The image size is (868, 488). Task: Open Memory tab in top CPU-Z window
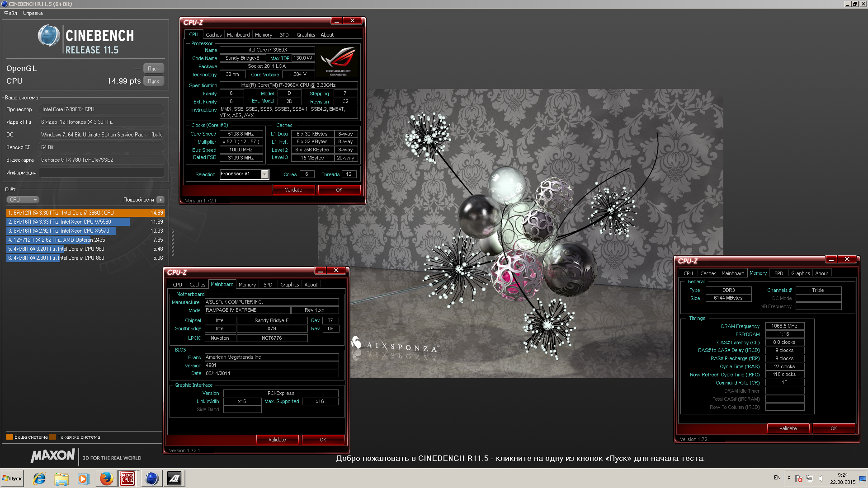[264, 35]
